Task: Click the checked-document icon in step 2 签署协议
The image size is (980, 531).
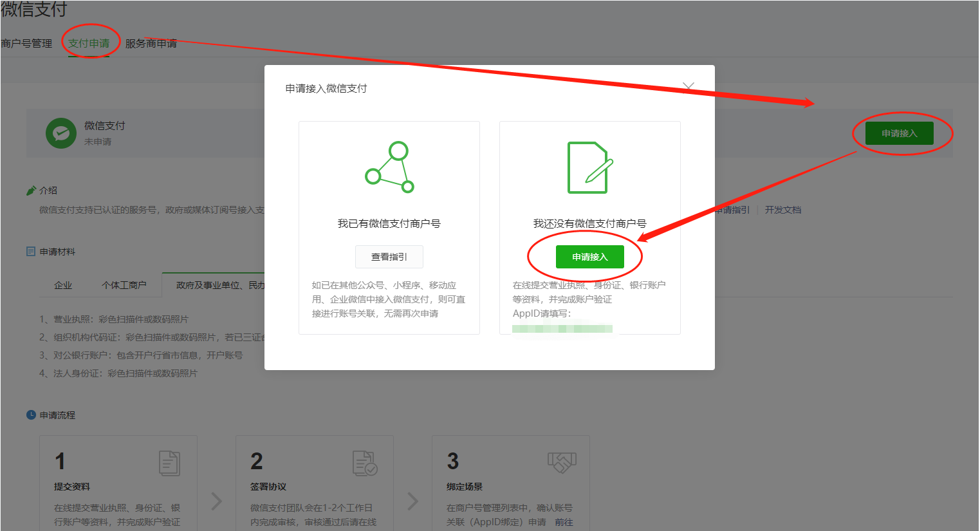Action: [x=365, y=463]
